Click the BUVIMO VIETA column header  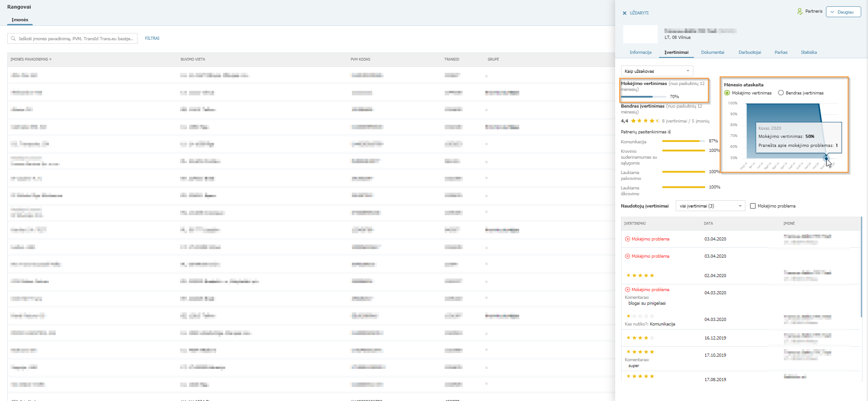coord(193,59)
